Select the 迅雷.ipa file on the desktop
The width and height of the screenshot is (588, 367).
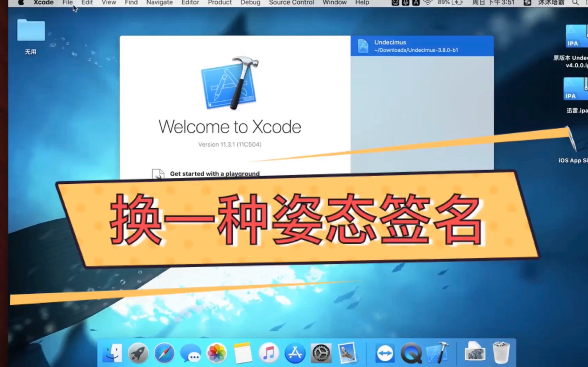coord(576,95)
